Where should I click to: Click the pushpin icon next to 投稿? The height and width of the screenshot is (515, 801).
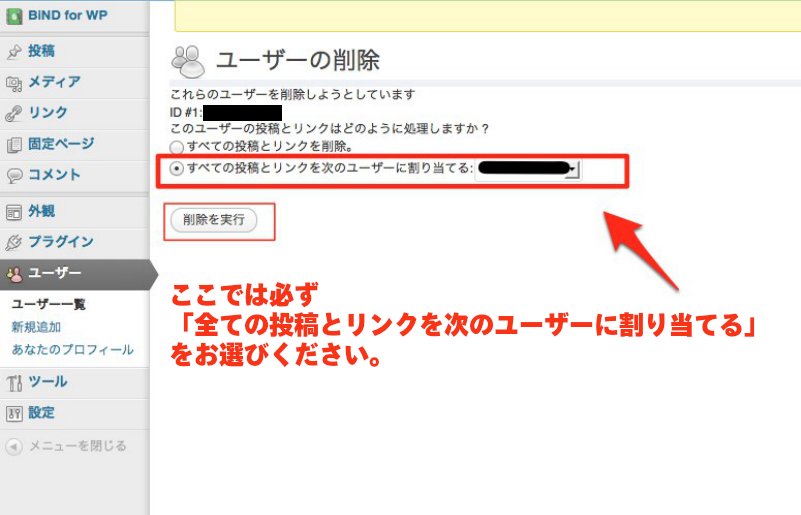tap(14, 51)
